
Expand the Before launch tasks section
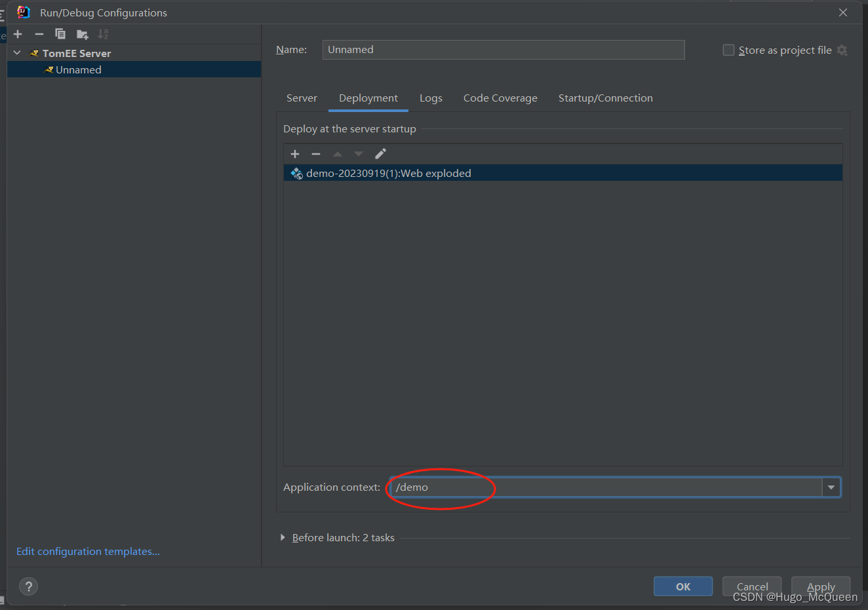[283, 537]
